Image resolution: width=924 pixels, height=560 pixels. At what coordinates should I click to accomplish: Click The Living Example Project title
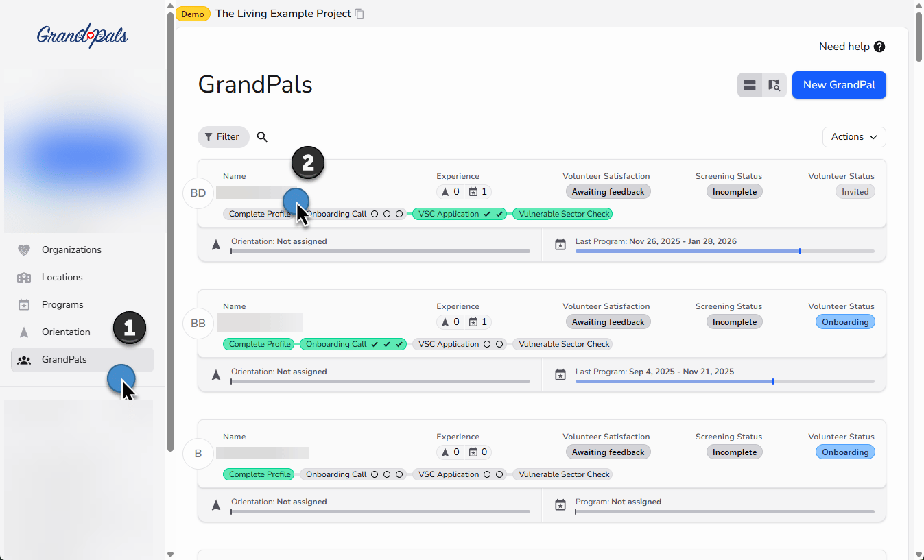283,14
